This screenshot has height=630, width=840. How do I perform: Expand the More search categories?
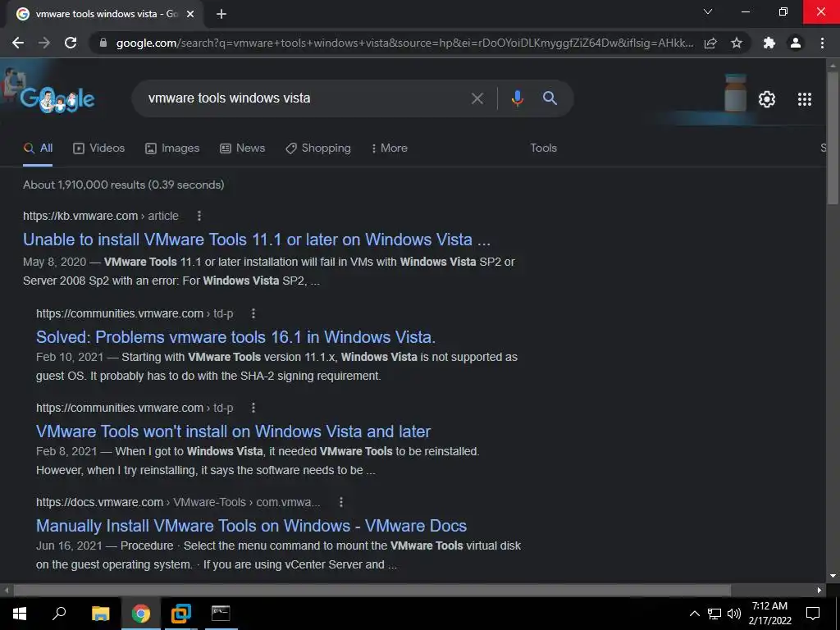[390, 148]
